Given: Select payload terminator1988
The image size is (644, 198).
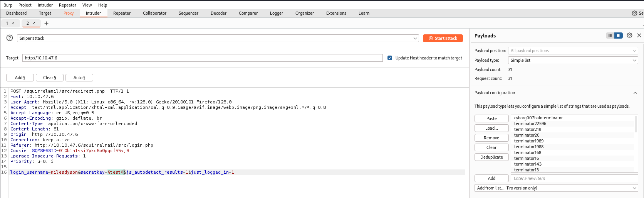Looking at the screenshot, I should click(x=529, y=147).
